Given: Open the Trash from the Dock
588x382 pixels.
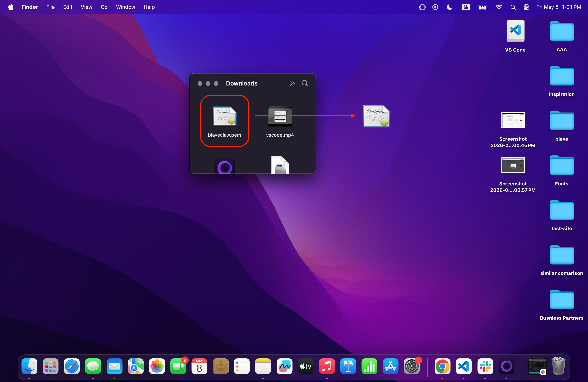Looking at the screenshot, I should [x=558, y=366].
